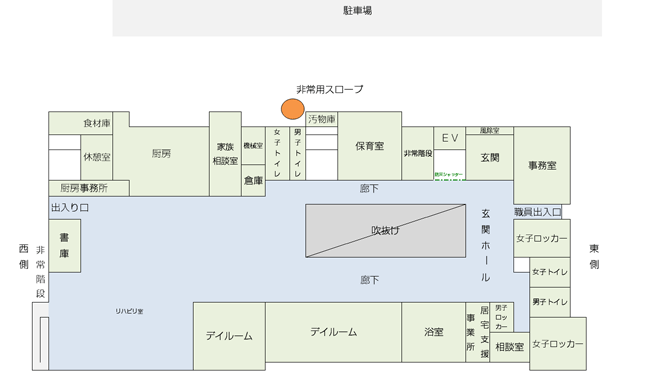The width and height of the screenshot is (650, 378).
Task: Select the 男子トイレ on the east side
Action: [x=550, y=302]
